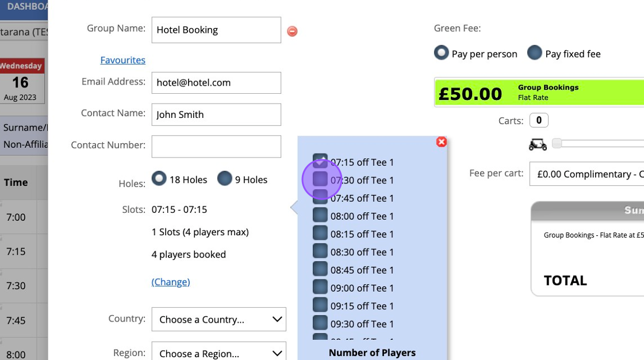This screenshot has width=644, height=360.
Task: Open the Choose a Country dropdown
Action: 218,319
